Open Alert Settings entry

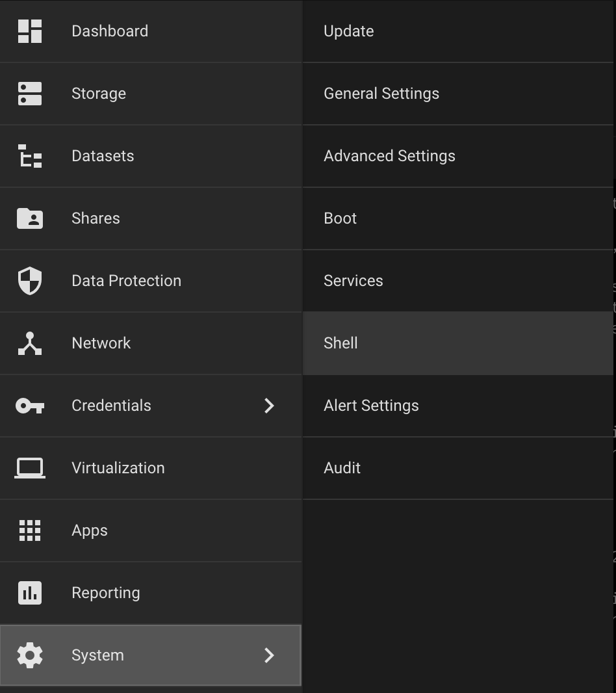click(x=371, y=406)
